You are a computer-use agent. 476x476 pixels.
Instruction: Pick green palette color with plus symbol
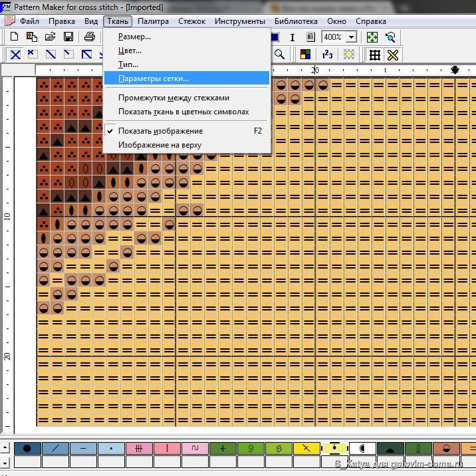tap(223, 448)
